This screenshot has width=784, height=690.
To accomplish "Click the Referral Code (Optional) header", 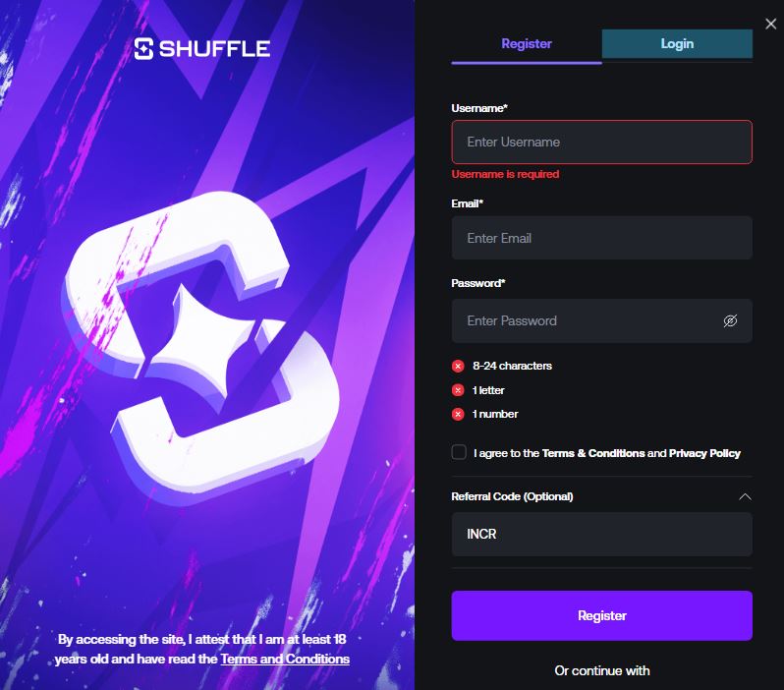I will click(x=512, y=496).
